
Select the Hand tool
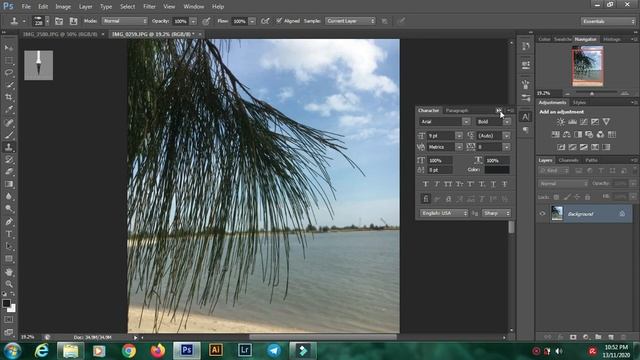tap(9, 272)
